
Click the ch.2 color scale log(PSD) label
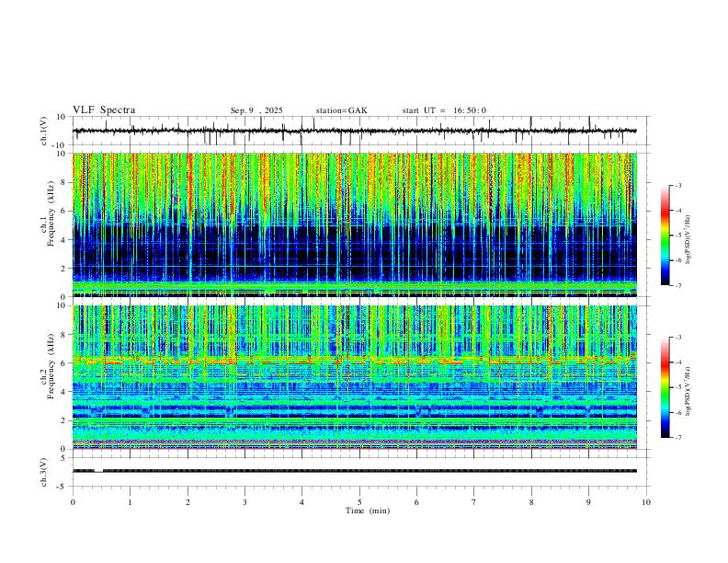point(688,391)
